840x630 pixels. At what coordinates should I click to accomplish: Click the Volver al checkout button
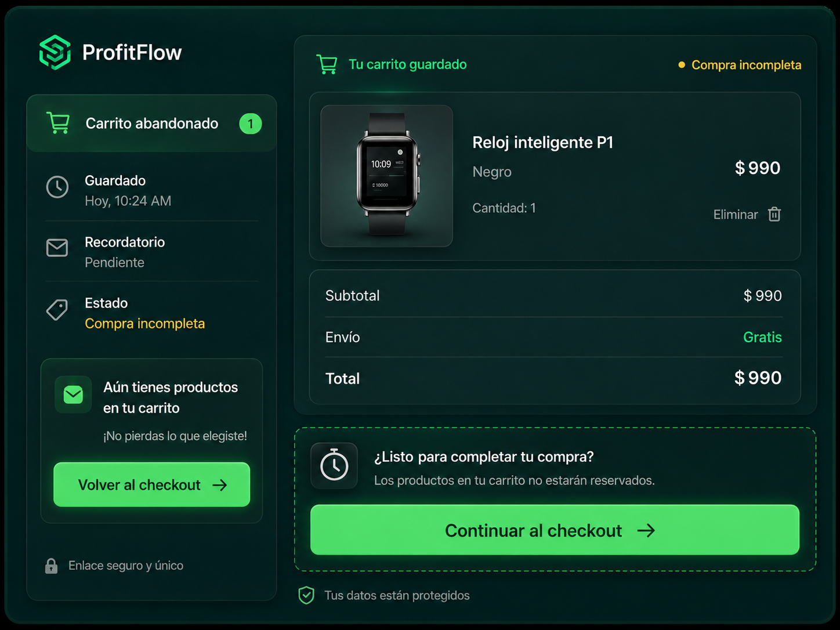click(x=152, y=484)
